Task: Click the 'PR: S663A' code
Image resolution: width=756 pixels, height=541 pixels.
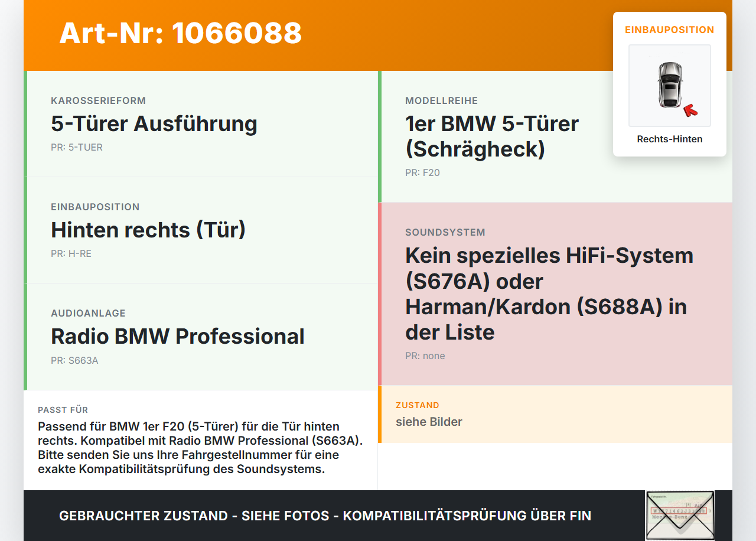Action: tap(74, 360)
